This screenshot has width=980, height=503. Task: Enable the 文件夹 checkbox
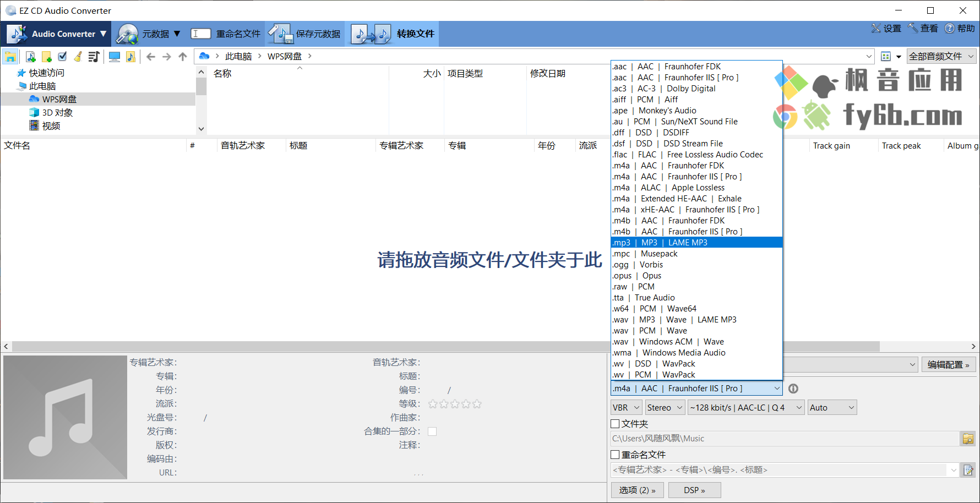click(x=616, y=424)
